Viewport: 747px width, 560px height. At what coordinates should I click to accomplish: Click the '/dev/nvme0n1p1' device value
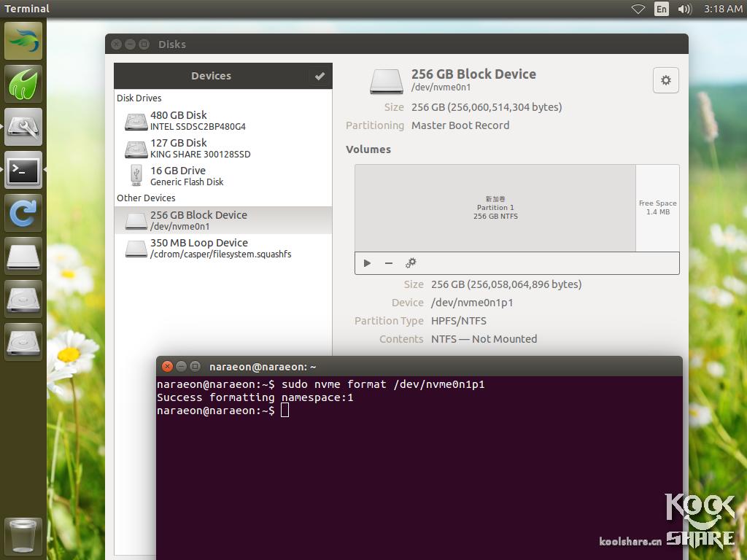click(472, 303)
